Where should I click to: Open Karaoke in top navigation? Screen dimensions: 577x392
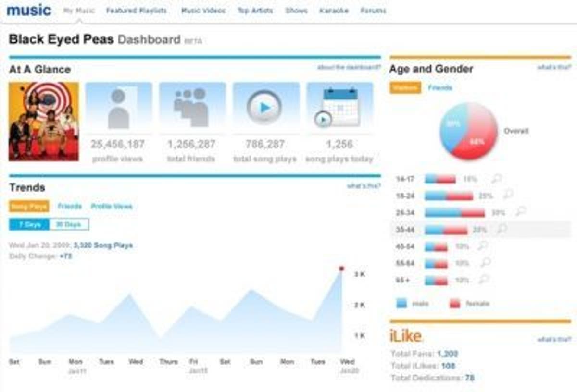334,11
